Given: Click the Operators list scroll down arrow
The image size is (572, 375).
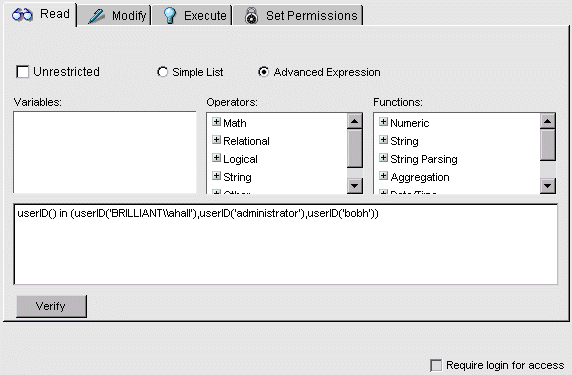Looking at the screenshot, I should point(355,186).
